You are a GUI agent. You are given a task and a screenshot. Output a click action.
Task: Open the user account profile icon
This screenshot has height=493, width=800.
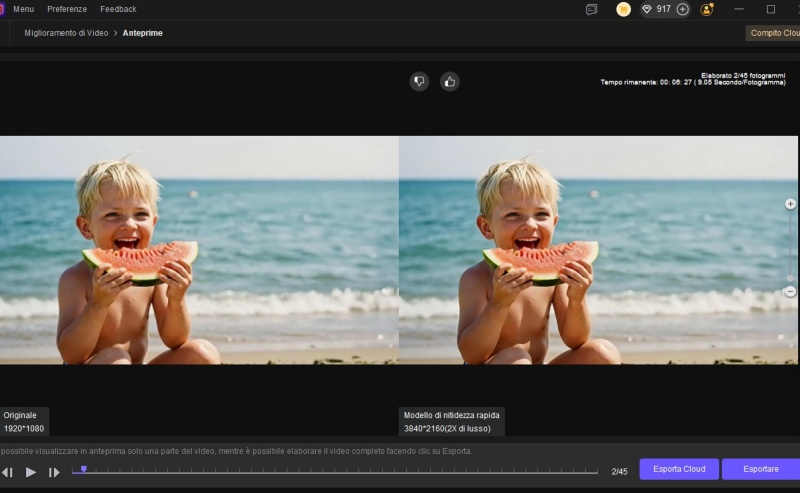(x=707, y=9)
